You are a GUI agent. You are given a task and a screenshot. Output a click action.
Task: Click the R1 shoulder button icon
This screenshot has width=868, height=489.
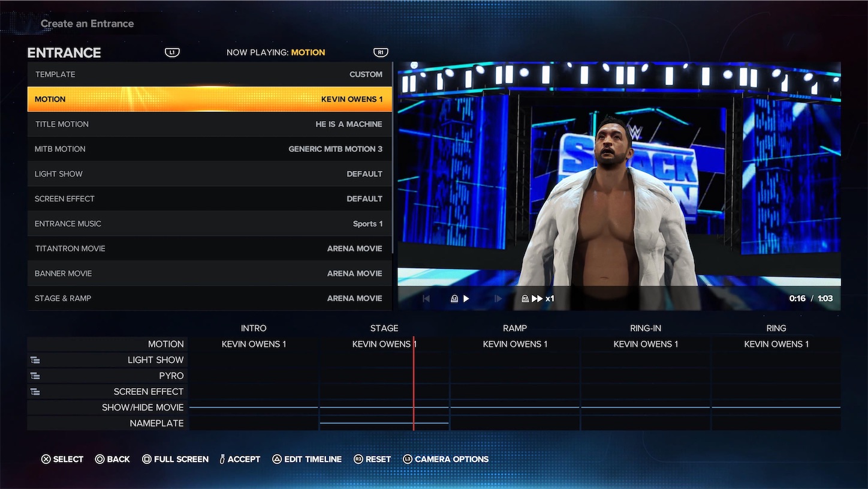(381, 53)
